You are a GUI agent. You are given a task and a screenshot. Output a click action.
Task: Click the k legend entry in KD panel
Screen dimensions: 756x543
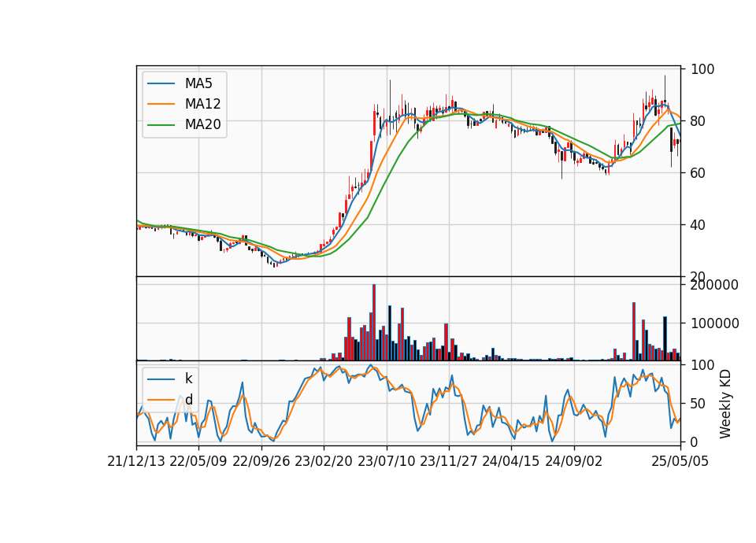point(188,379)
